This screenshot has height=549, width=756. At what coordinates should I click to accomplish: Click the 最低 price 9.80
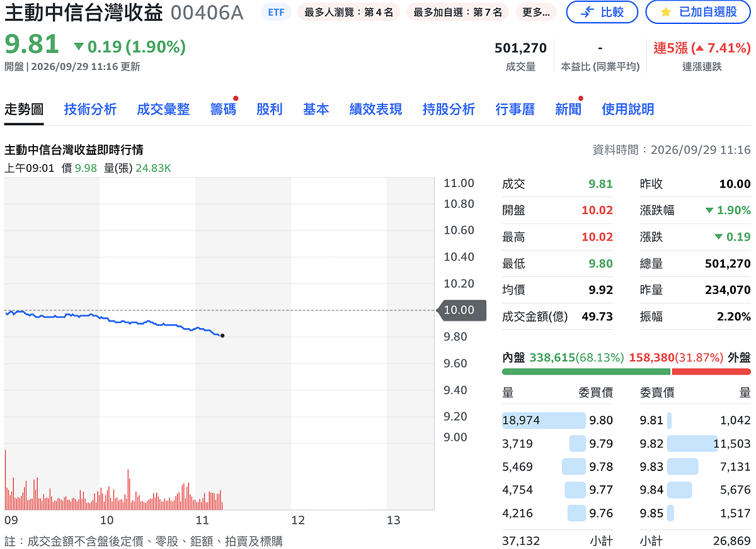pyautogui.click(x=600, y=263)
